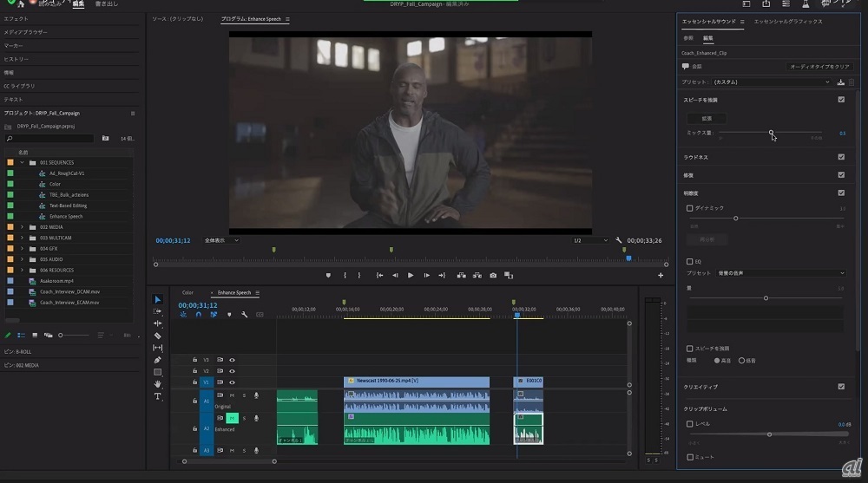Expand the 002 MEDIA bin
Viewport: 868px width, 483px height.
(22, 226)
